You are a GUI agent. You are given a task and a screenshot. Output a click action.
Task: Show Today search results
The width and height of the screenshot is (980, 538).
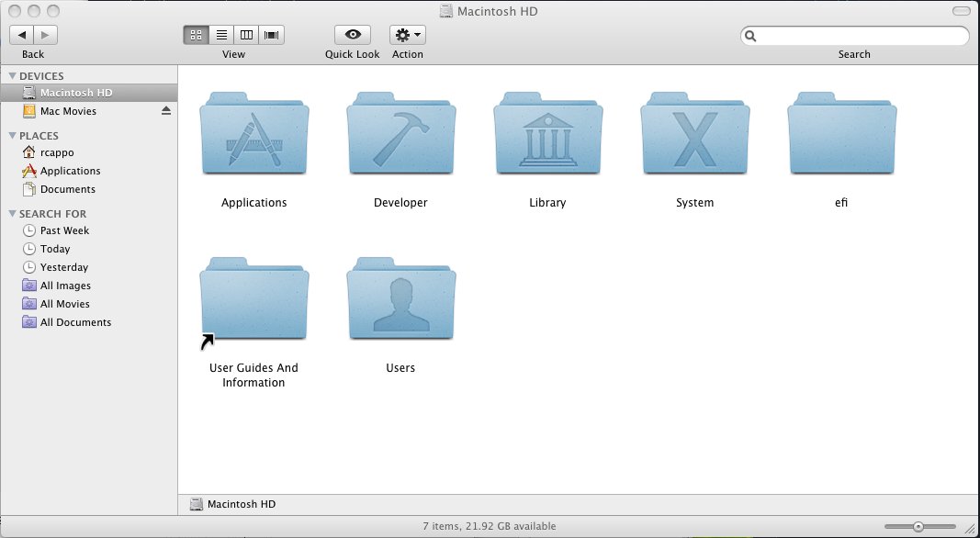point(89,249)
